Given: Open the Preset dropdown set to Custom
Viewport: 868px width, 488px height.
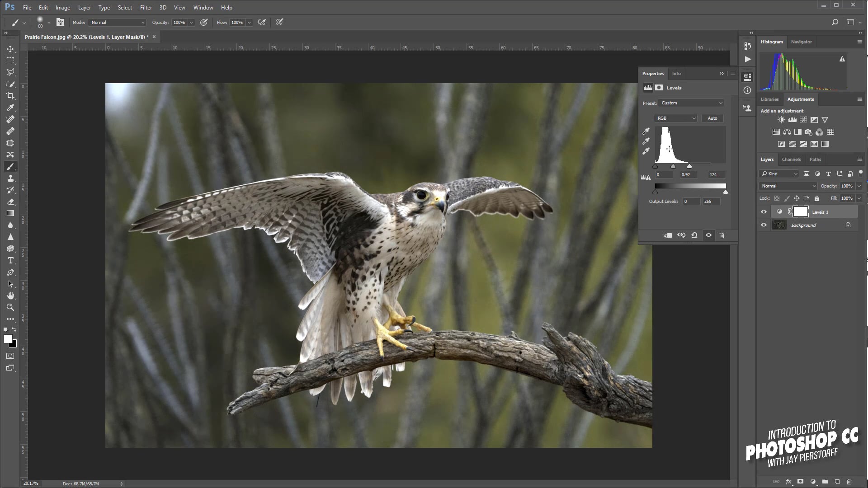Looking at the screenshot, I should pos(691,103).
